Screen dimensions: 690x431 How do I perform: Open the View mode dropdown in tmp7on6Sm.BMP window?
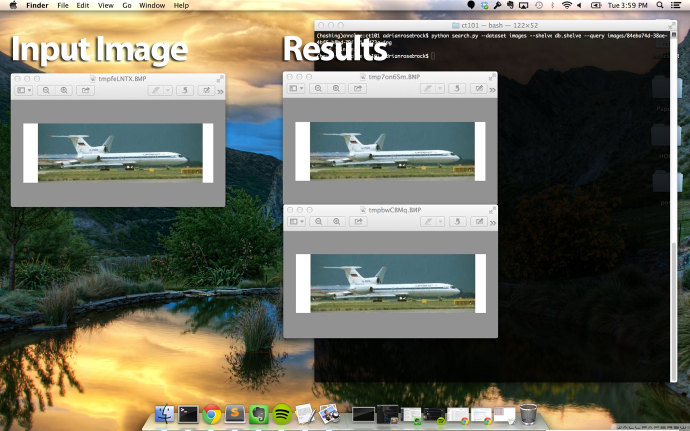pyautogui.click(x=296, y=88)
